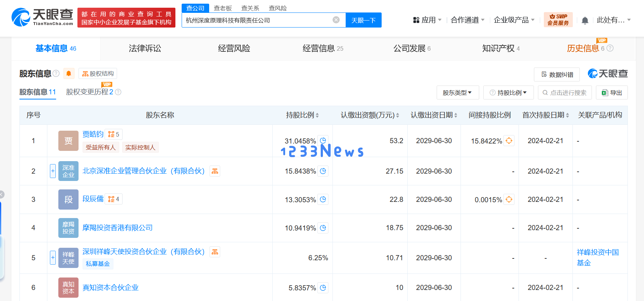The width and height of the screenshot is (644, 301).
Task: Click the 受益所有人 tag
Action: [101, 148]
